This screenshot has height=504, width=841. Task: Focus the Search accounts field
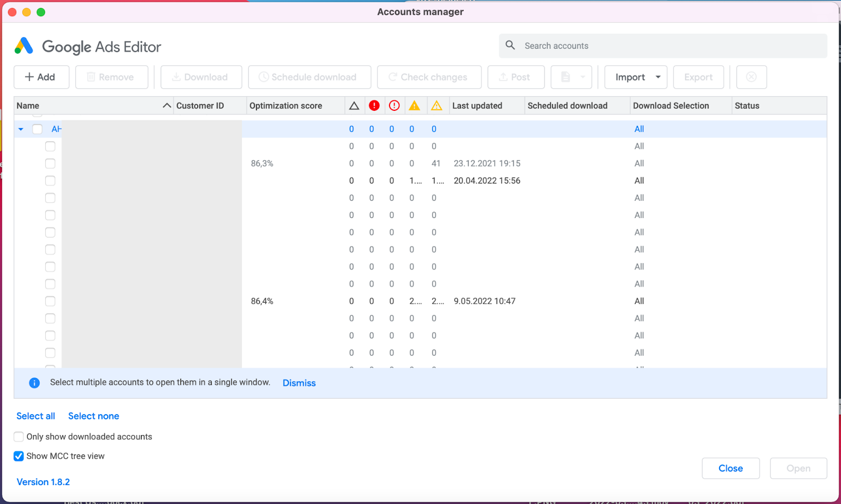coord(663,46)
